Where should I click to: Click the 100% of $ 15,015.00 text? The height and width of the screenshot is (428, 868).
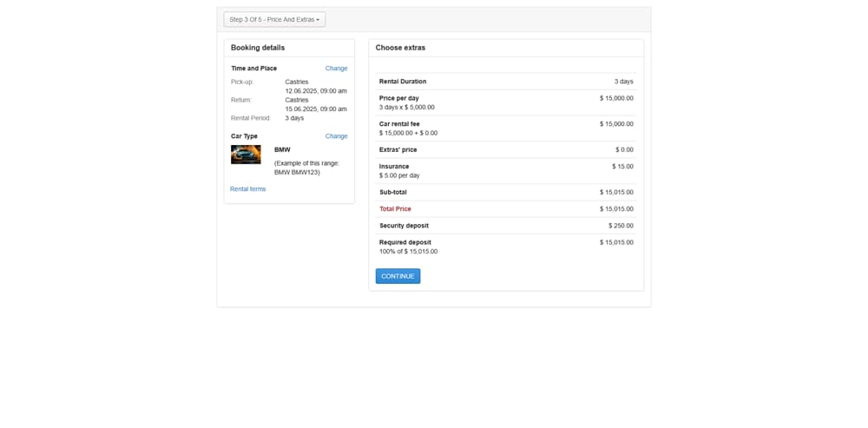click(408, 252)
